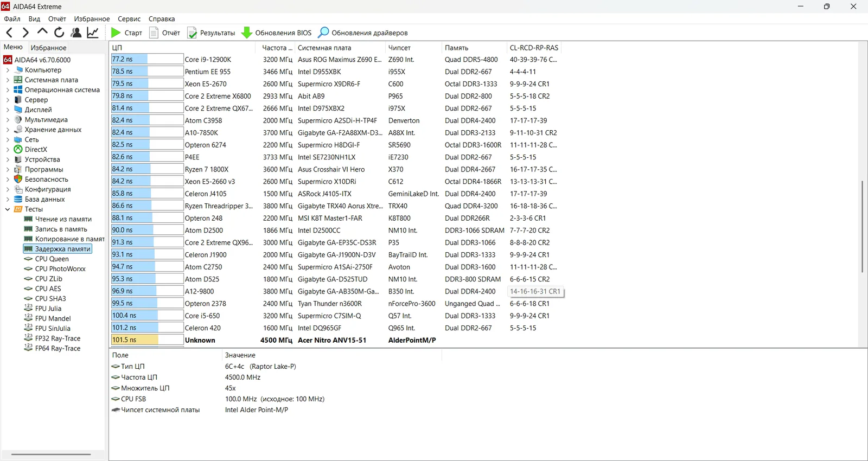Sort by the Память column header
The height and width of the screenshot is (461, 868).
coord(474,48)
